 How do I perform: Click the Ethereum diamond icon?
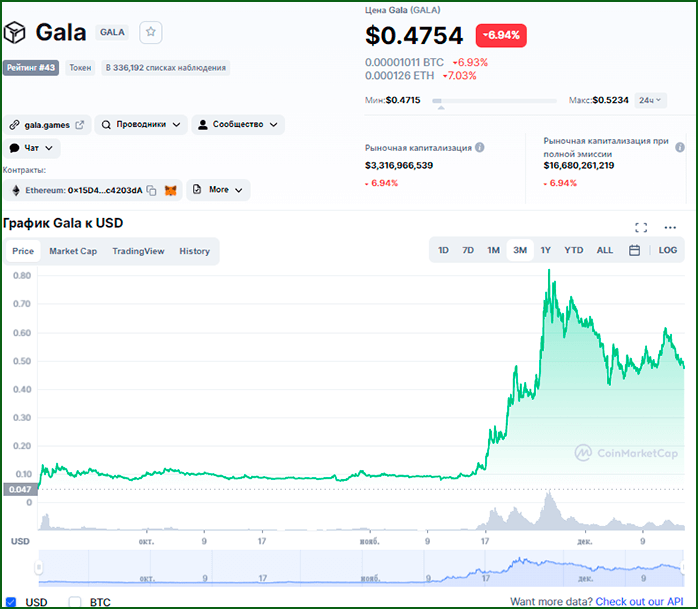pyautogui.click(x=16, y=191)
